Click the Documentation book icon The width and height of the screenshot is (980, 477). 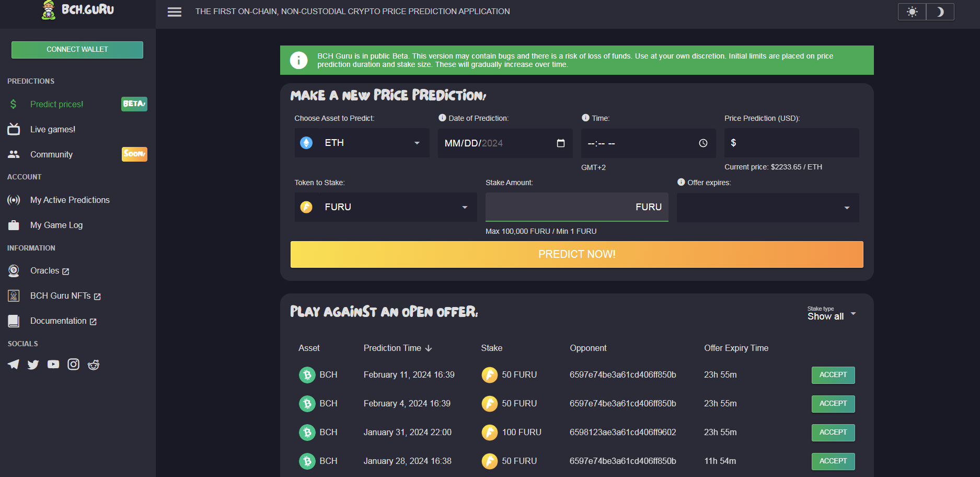click(x=14, y=321)
